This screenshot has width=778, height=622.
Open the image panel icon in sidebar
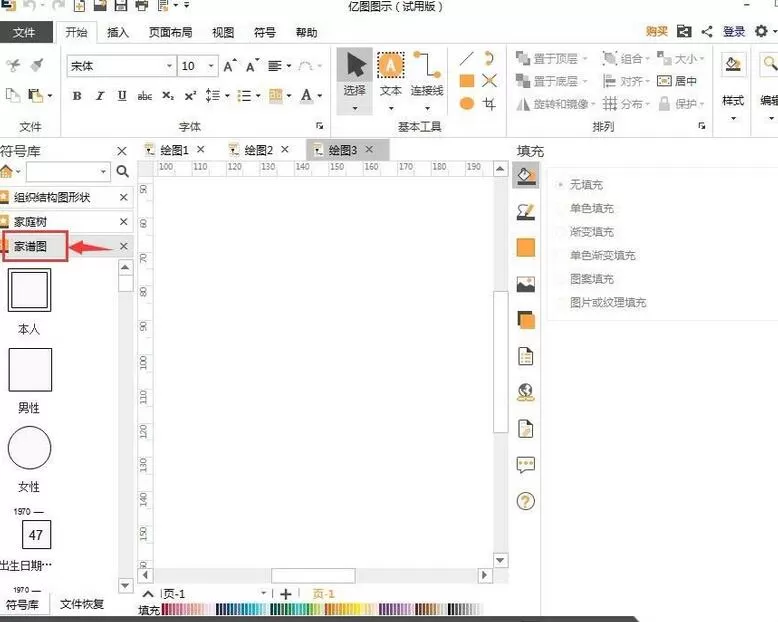pos(525,284)
